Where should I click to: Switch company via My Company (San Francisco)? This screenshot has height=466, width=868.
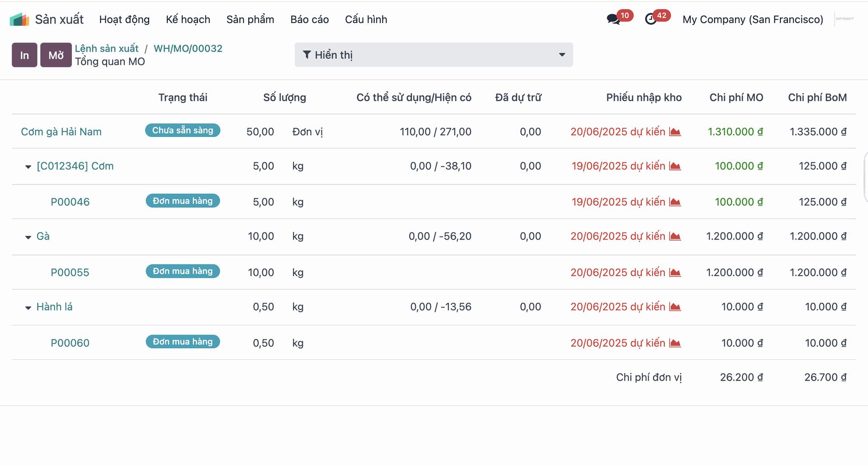752,19
